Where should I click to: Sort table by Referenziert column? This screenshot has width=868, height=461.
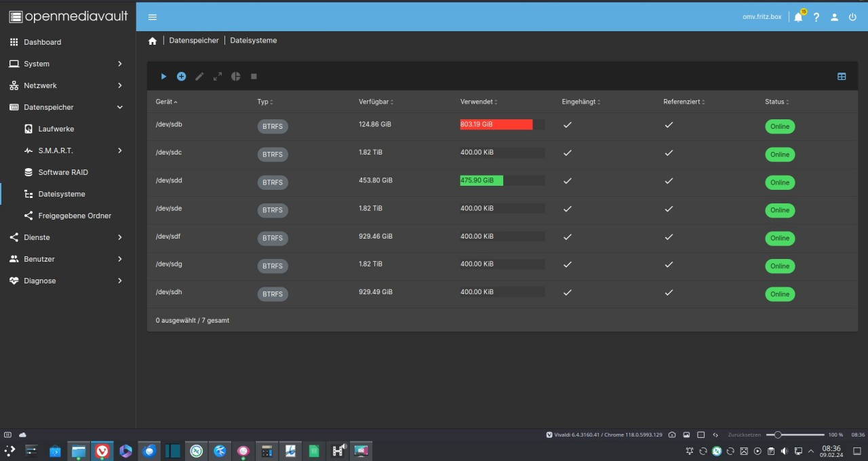[685, 102]
